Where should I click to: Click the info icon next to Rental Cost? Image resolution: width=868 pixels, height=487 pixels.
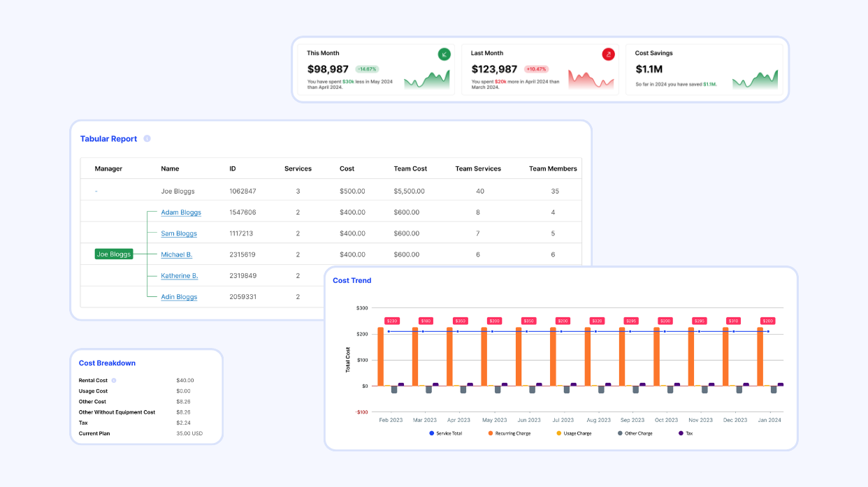[114, 381]
